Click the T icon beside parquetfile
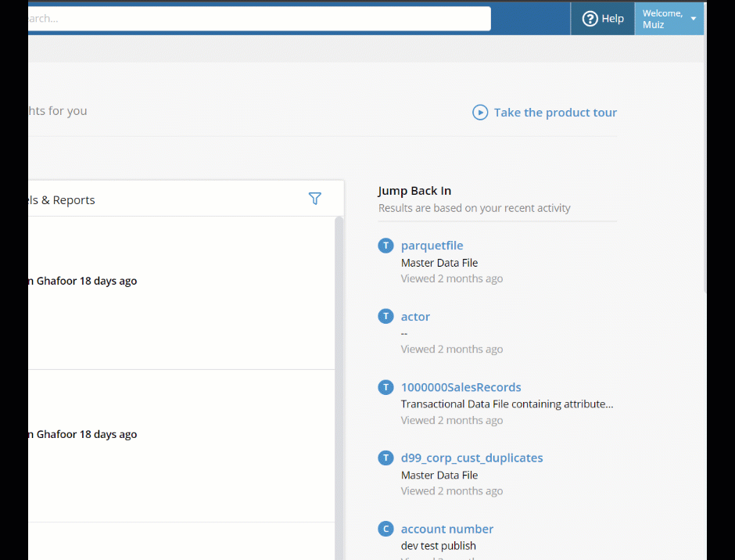This screenshot has width=735, height=560. pyautogui.click(x=385, y=246)
